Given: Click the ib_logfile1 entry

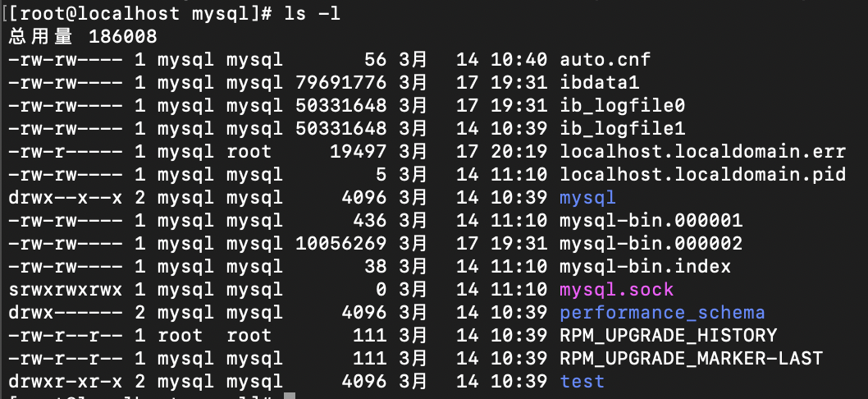Looking at the screenshot, I should pos(622,129).
